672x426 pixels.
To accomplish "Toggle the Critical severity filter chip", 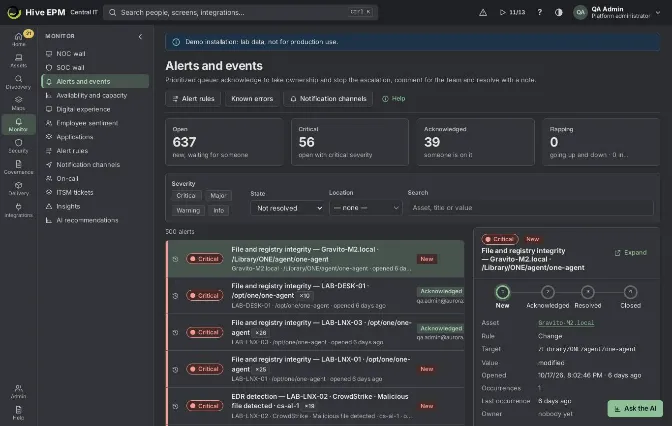I will coord(186,195).
